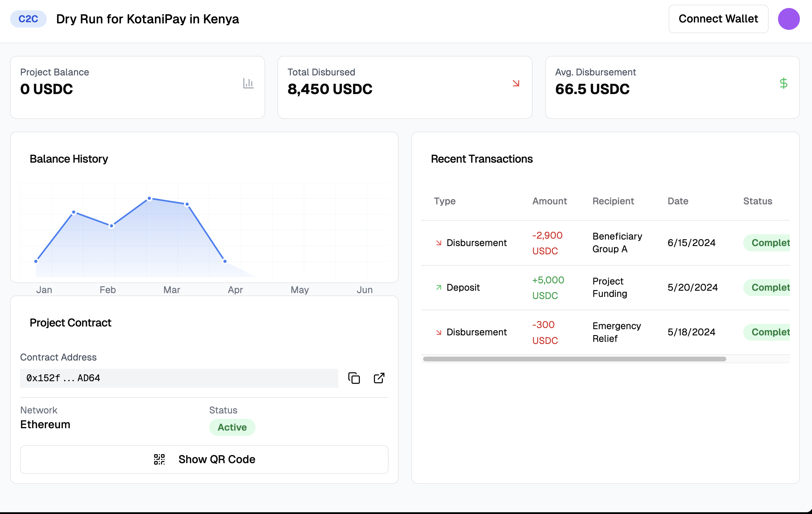Viewport: 812px width, 514px height.
Task: Click the Recent Transactions heading
Action: click(482, 159)
